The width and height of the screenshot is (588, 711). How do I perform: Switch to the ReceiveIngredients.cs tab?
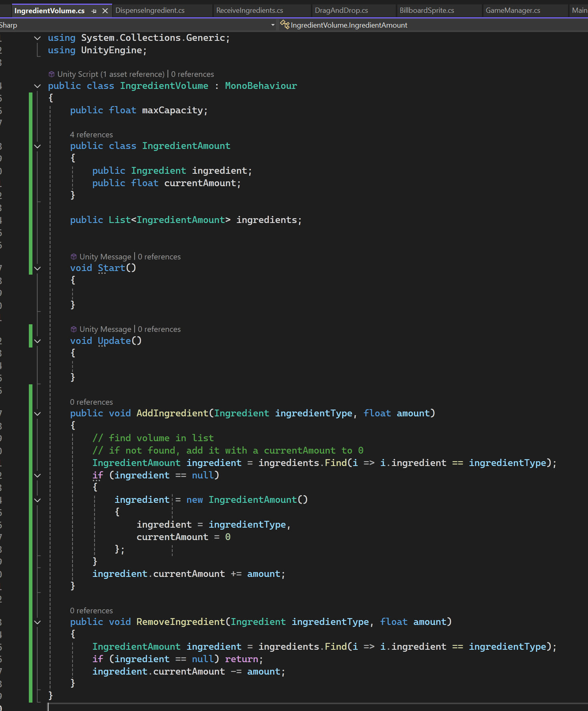click(x=250, y=10)
